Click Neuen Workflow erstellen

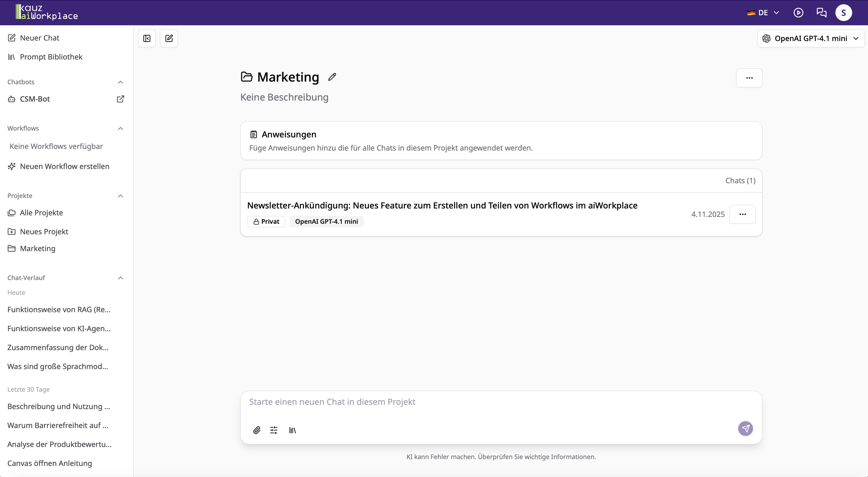pyautogui.click(x=64, y=166)
